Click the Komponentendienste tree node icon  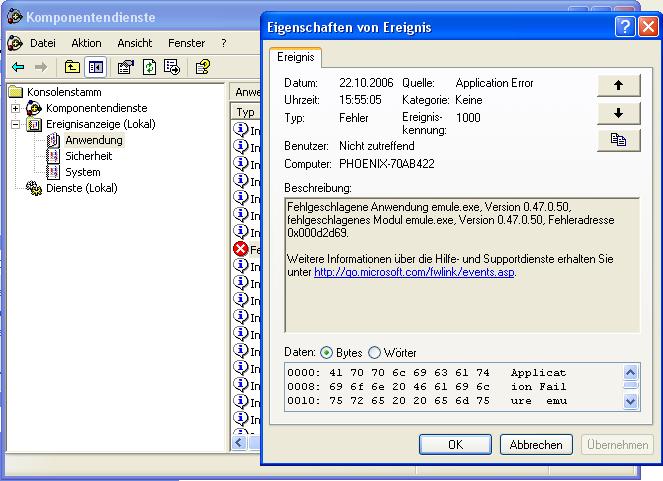coord(34,108)
